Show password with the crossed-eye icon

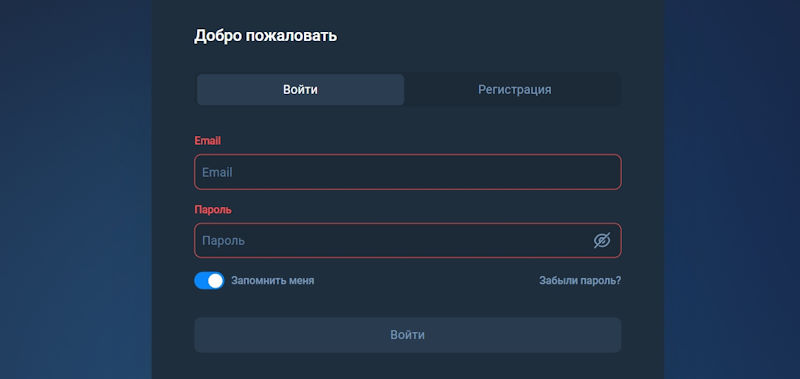tap(602, 240)
